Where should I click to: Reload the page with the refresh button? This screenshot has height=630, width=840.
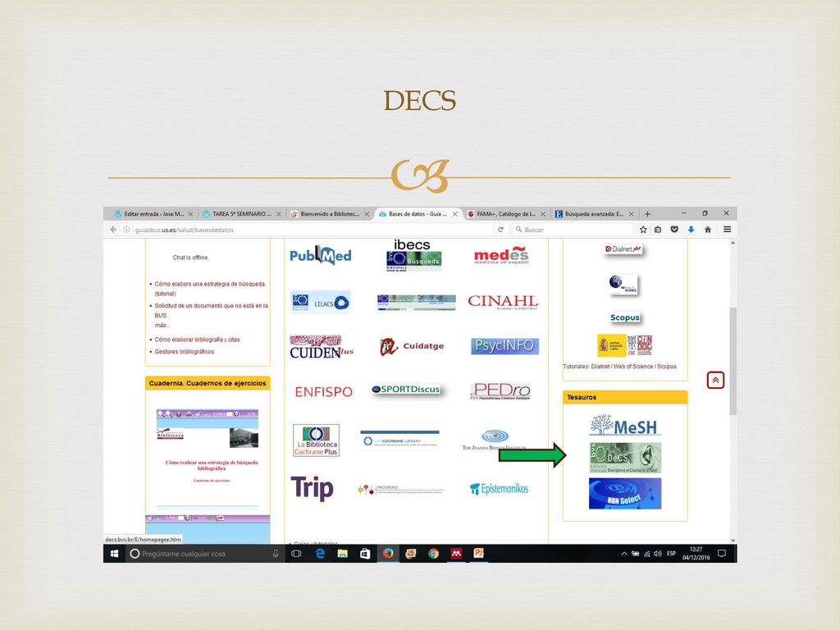click(500, 230)
